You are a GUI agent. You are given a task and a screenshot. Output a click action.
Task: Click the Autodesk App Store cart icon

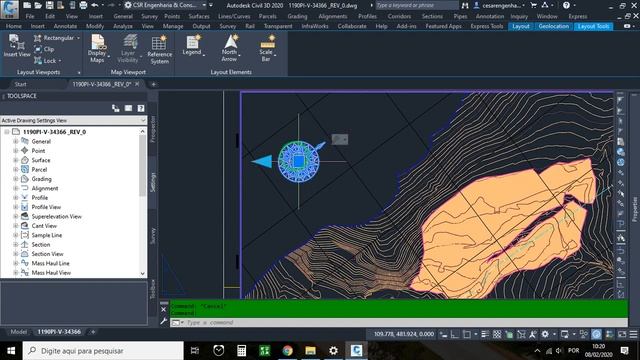tap(533, 5)
